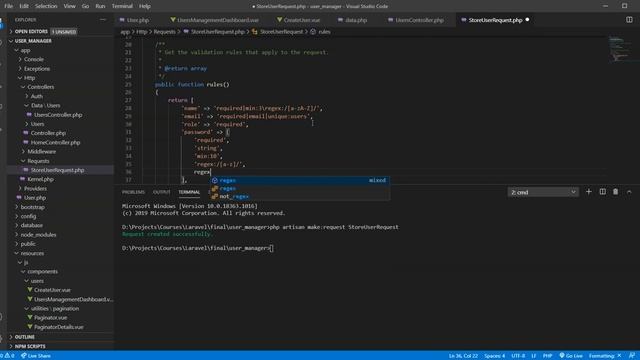Select first 'regex' autocomplete suggestion

pyautogui.click(x=300, y=180)
